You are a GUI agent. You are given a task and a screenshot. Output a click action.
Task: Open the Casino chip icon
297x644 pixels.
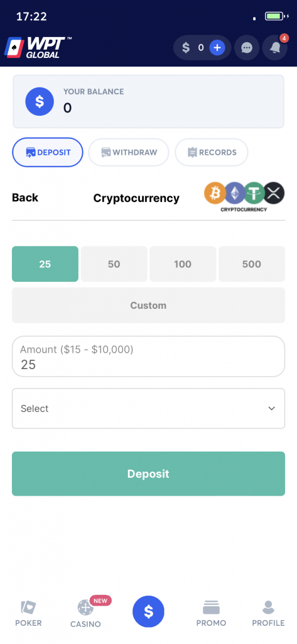coord(85,608)
